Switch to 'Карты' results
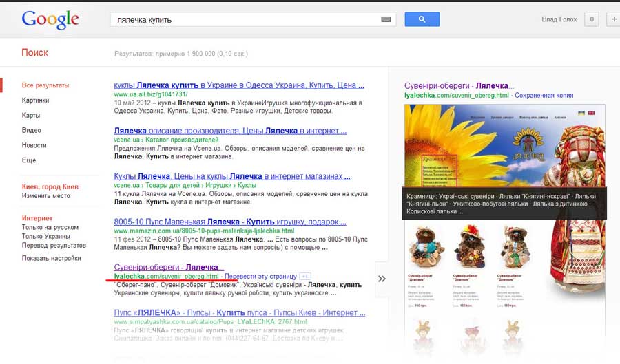This screenshot has height=364, width=620. point(31,116)
